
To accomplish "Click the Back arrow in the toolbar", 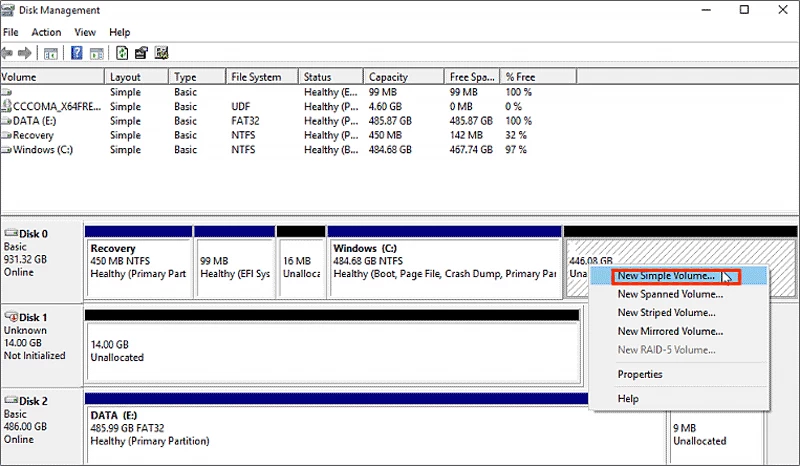I will [8, 52].
